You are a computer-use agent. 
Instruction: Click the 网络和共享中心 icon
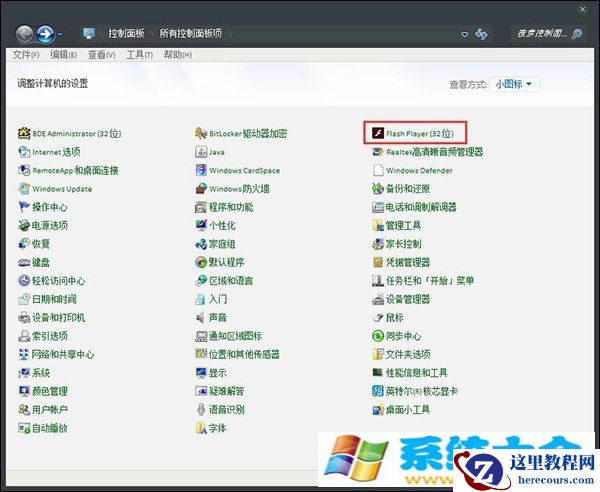24,354
